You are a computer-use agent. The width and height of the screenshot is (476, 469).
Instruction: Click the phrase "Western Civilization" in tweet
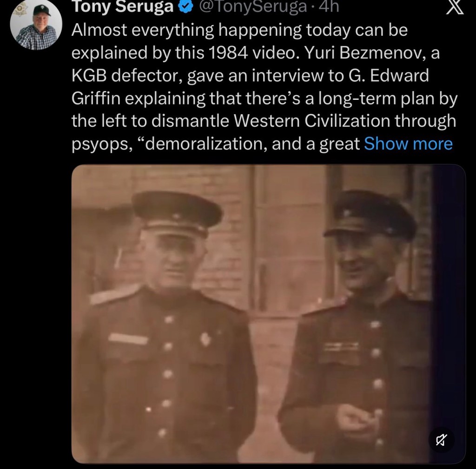point(312,121)
